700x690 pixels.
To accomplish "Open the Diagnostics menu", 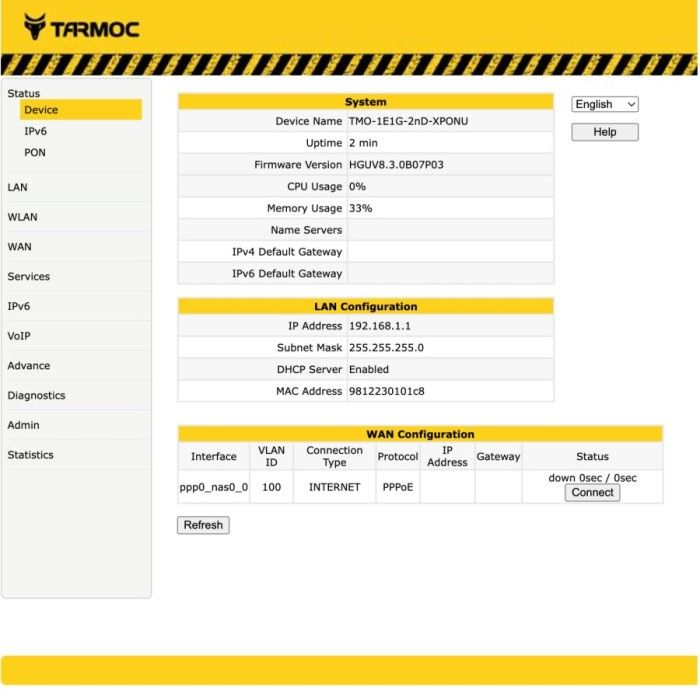I will point(36,395).
